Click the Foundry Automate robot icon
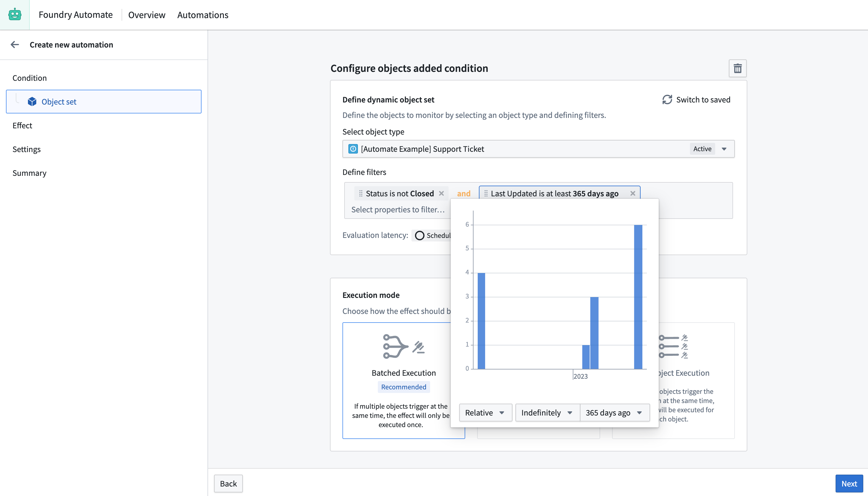 point(14,14)
